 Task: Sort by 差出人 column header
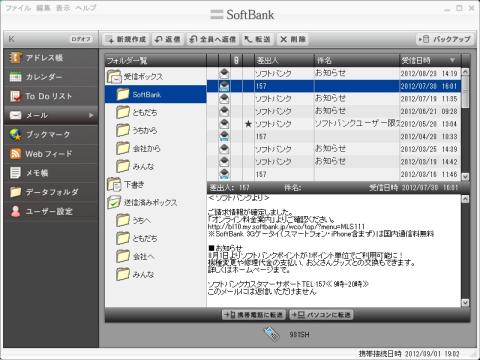click(x=284, y=60)
